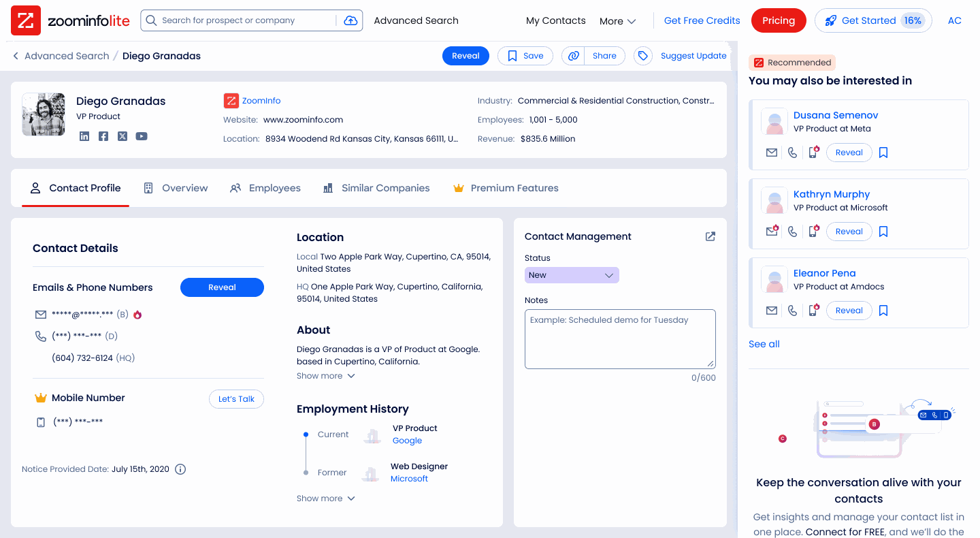Click Reveal next to Emails & Phone Numbers

pyautogui.click(x=222, y=287)
